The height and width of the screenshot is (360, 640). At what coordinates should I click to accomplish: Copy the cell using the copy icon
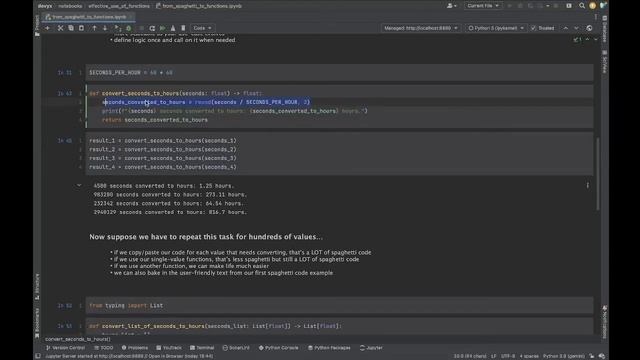coord(71,28)
